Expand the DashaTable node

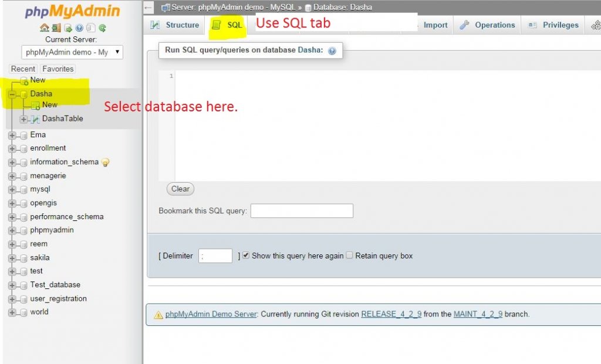(23, 119)
